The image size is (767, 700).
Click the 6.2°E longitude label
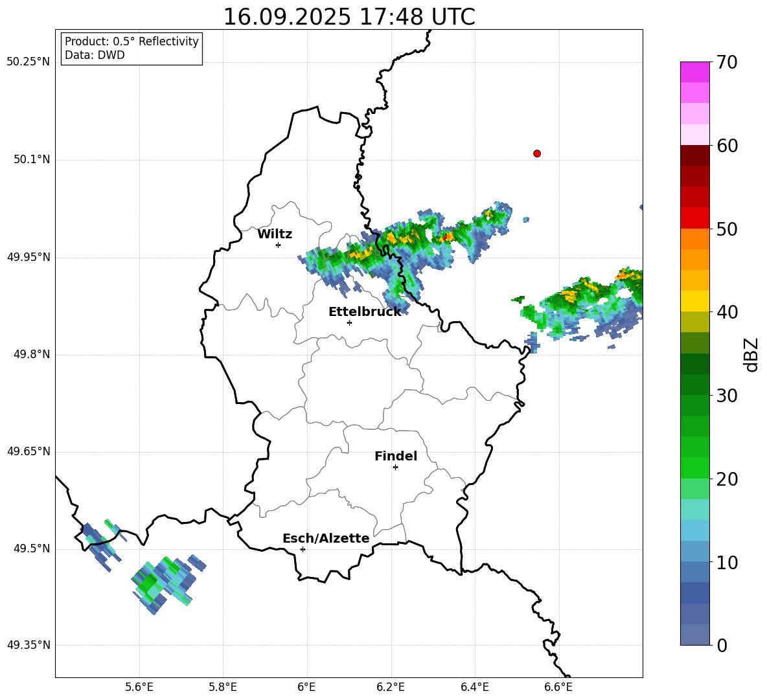tap(391, 687)
